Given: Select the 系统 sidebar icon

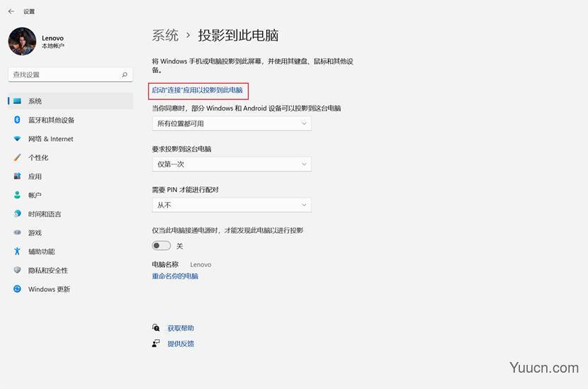Looking at the screenshot, I should click(x=17, y=101).
